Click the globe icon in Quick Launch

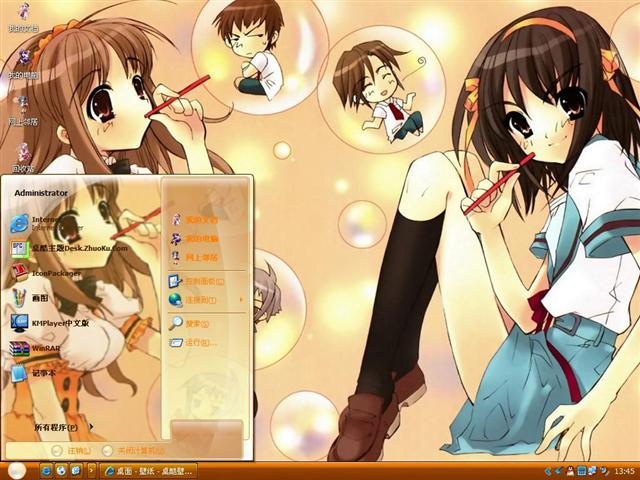(61, 471)
